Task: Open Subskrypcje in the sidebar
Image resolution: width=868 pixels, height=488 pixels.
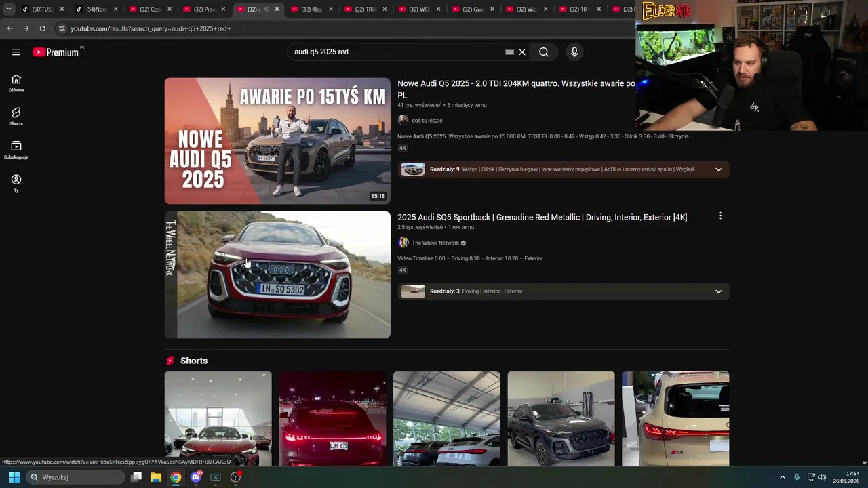Action: point(16,150)
